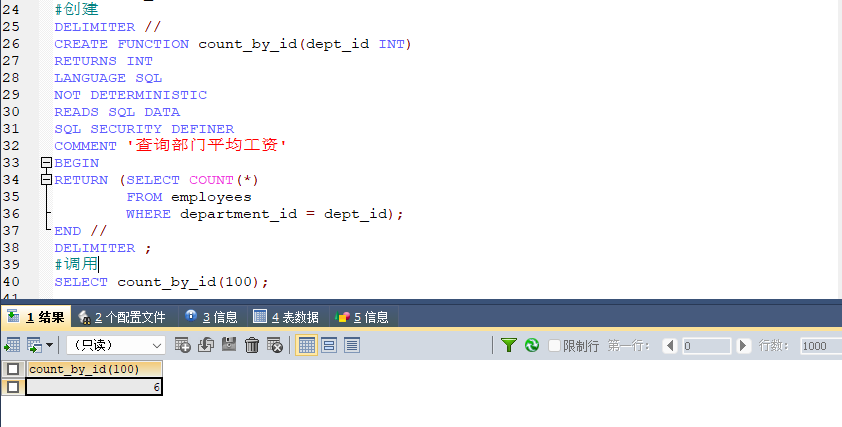This screenshot has height=427, width=842.
Task: Check the header select-all checkbox in results grid
Action: (13, 369)
